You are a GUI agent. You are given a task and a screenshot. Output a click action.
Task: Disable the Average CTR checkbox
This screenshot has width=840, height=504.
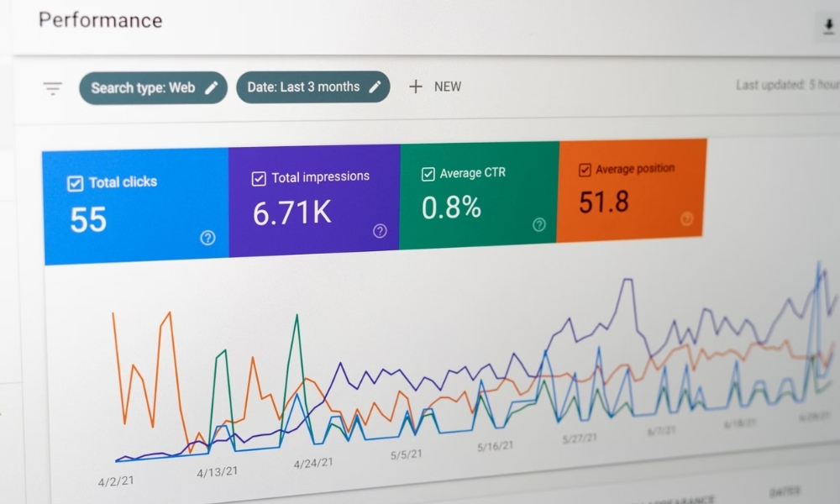coord(428,174)
